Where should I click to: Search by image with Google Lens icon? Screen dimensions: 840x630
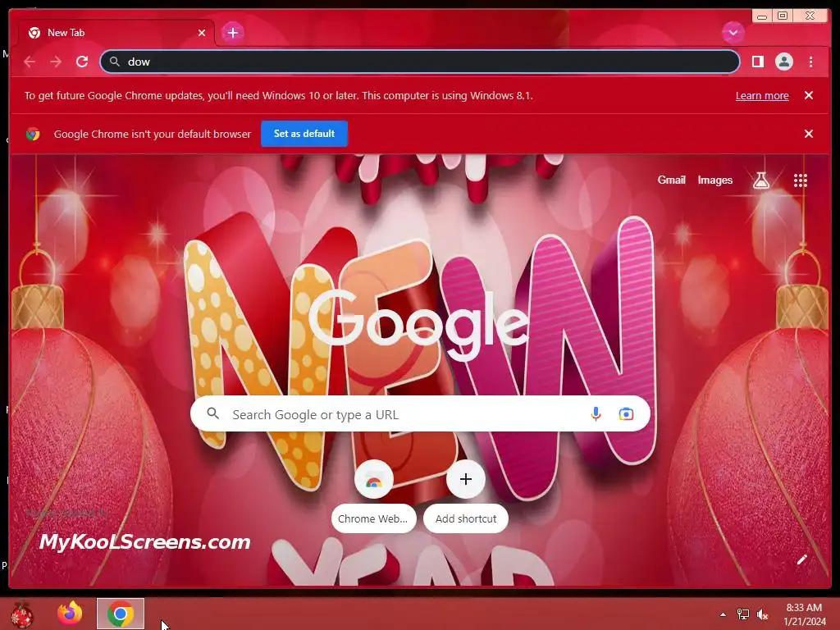tap(626, 414)
